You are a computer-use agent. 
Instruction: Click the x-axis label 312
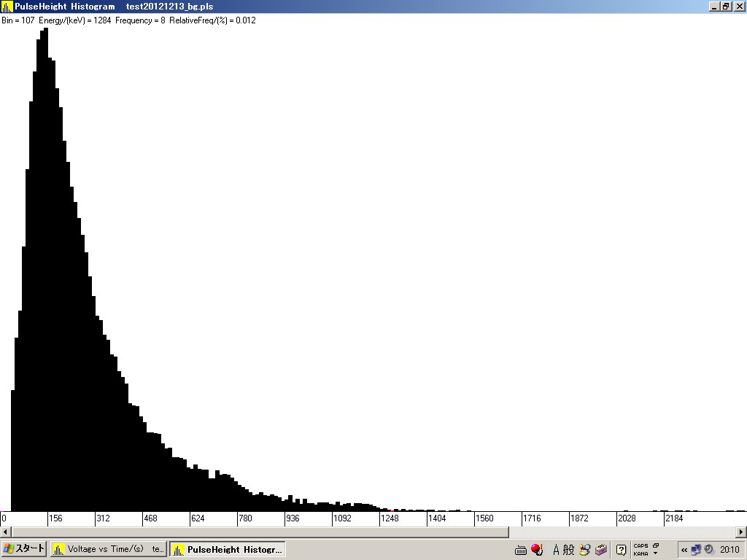pyautogui.click(x=103, y=518)
